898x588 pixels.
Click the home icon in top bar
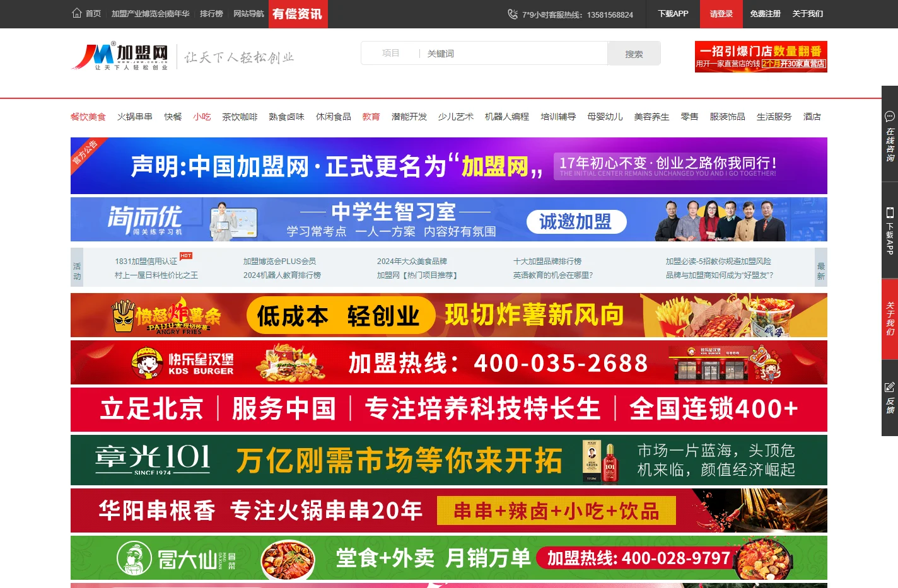pos(77,13)
